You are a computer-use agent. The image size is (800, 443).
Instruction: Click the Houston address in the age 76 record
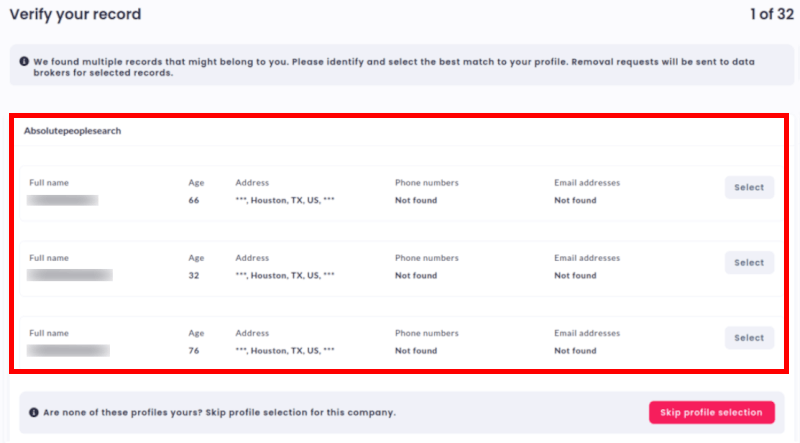285,351
